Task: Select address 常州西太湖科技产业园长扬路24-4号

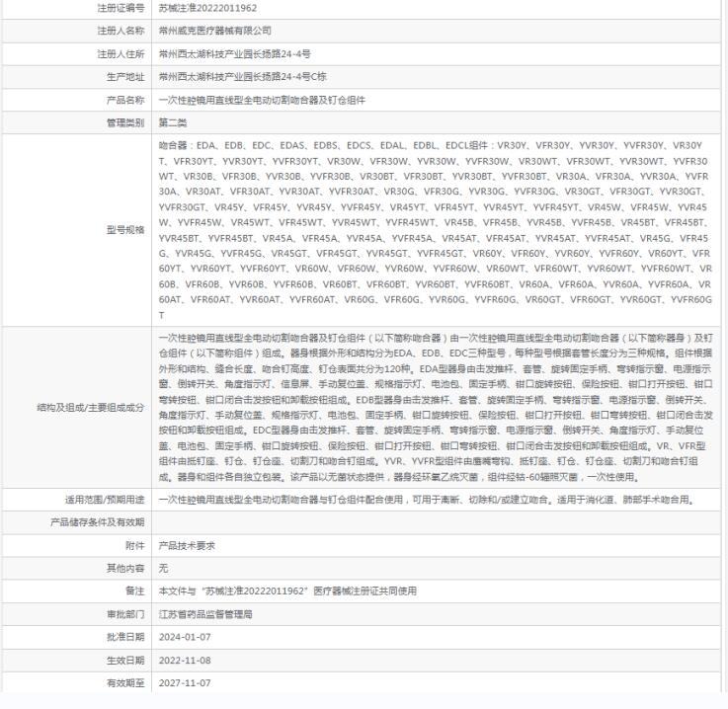Action: (x=234, y=54)
